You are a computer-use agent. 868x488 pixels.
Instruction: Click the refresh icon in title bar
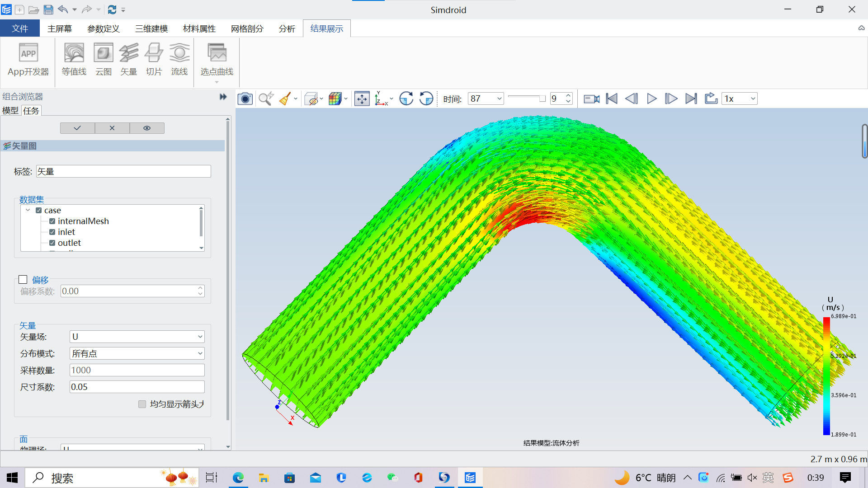tap(112, 9)
